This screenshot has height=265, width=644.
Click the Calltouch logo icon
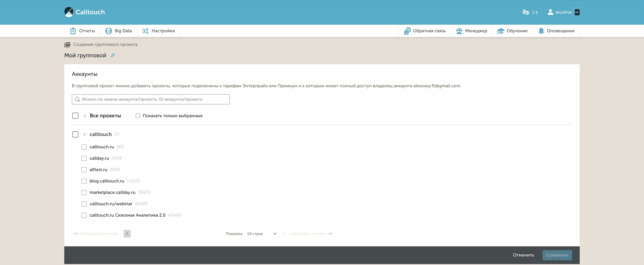(69, 12)
